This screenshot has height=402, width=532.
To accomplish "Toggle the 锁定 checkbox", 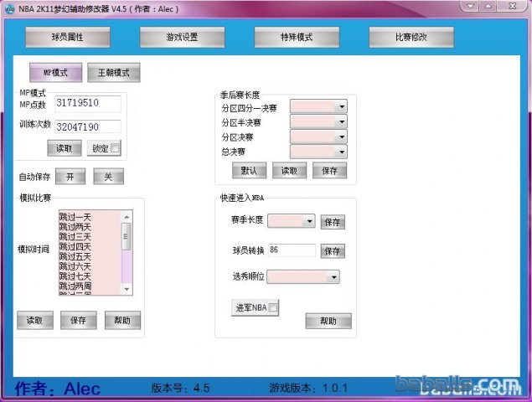I will 115,148.
